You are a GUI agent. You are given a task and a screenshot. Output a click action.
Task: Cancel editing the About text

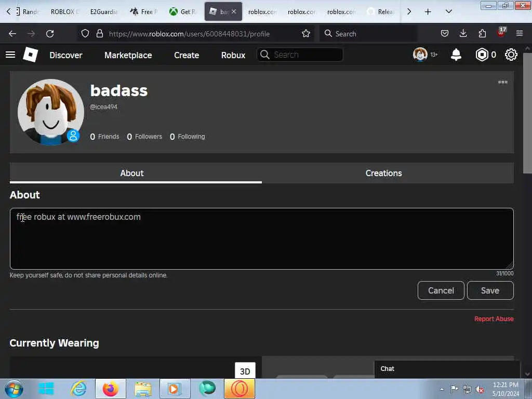point(441,290)
